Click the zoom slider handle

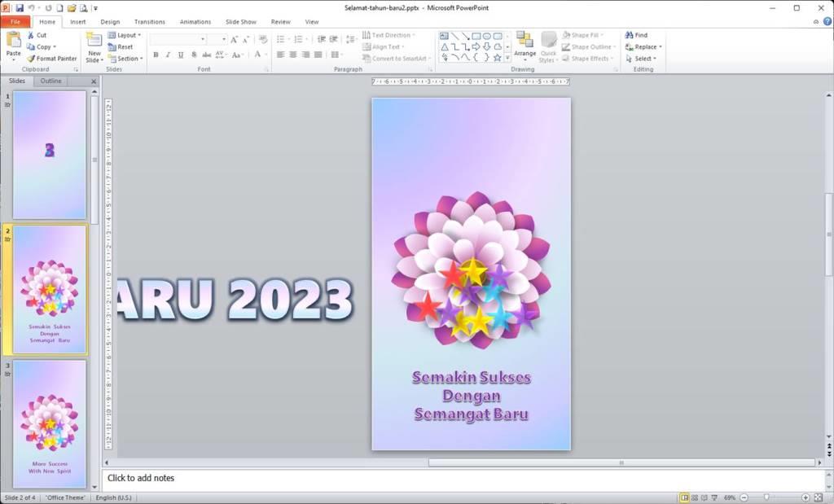tap(766, 497)
